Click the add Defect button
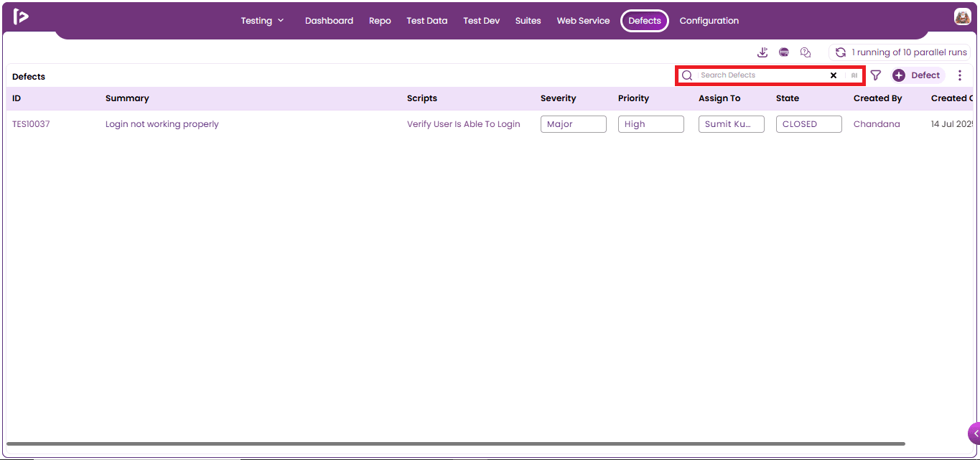 pyautogui.click(x=918, y=75)
